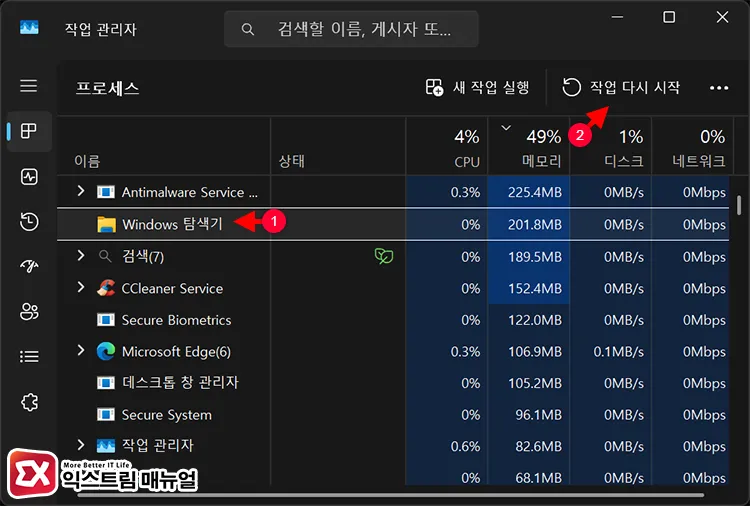The height and width of the screenshot is (506, 750).
Task: Select the Processes tab icon in sidebar
Action: 29,131
